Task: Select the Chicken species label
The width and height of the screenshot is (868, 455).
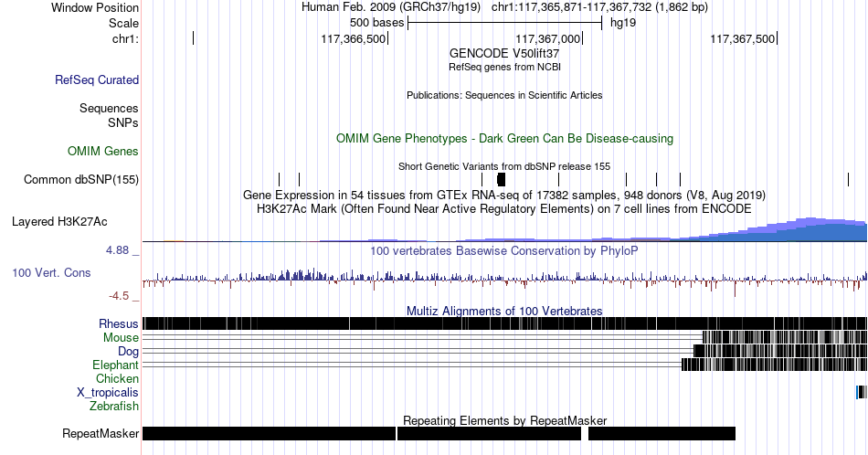Action: click(x=117, y=378)
